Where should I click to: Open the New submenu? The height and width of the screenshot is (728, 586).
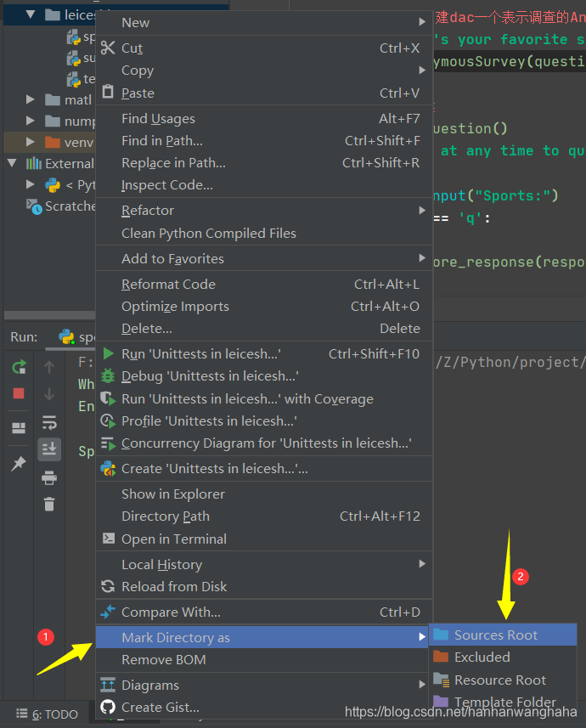264,23
